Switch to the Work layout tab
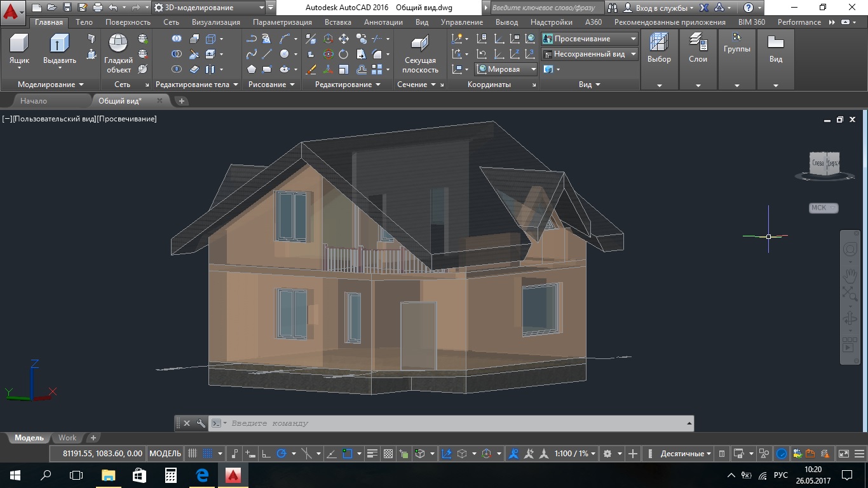The width and height of the screenshot is (868, 488). (67, 438)
